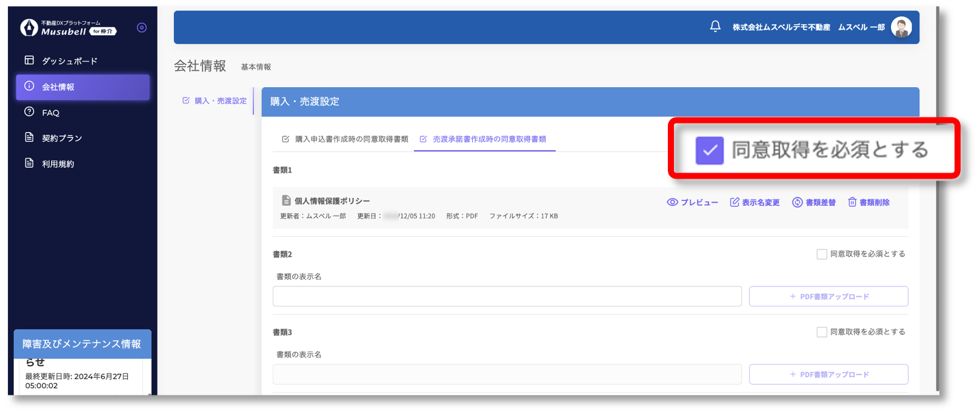980x413 pixels.
Task: Open ダッシュボード from the sidebar
Action: click(x=69, y=61)
